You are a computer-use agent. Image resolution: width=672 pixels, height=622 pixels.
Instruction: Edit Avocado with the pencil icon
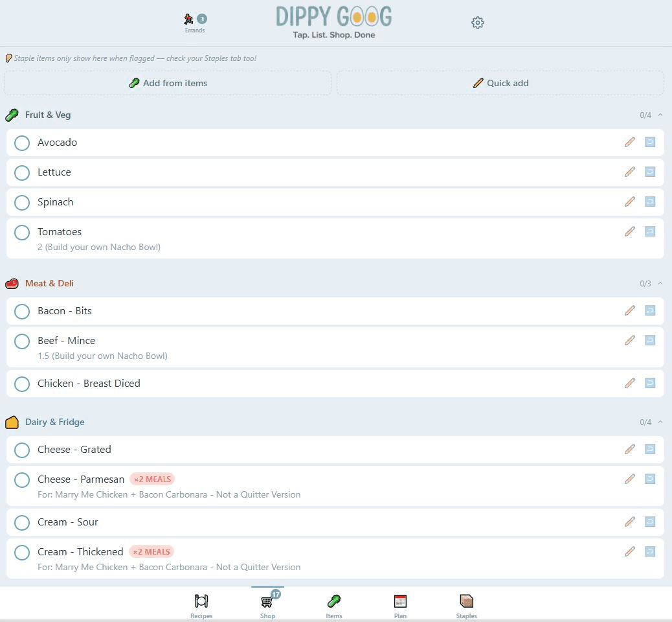[630, 142]
